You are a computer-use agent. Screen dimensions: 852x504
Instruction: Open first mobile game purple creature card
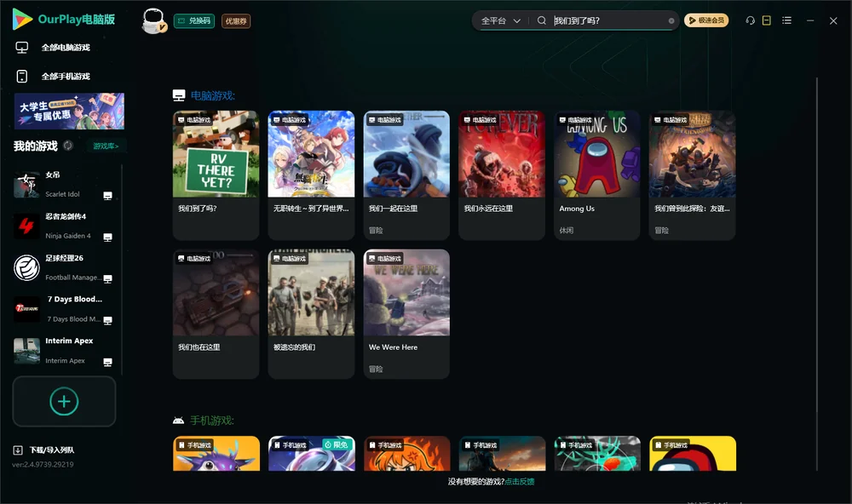[216, 454]
